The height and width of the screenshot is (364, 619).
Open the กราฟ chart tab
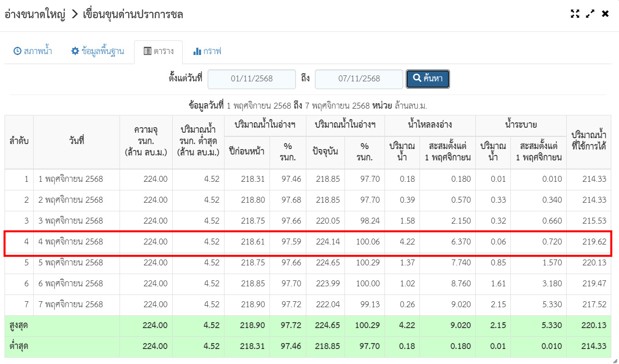(207, 51)
